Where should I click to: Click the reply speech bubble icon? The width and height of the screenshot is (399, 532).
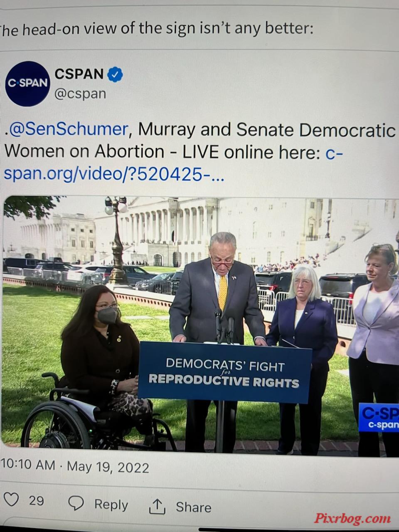[x=76, y=503]
